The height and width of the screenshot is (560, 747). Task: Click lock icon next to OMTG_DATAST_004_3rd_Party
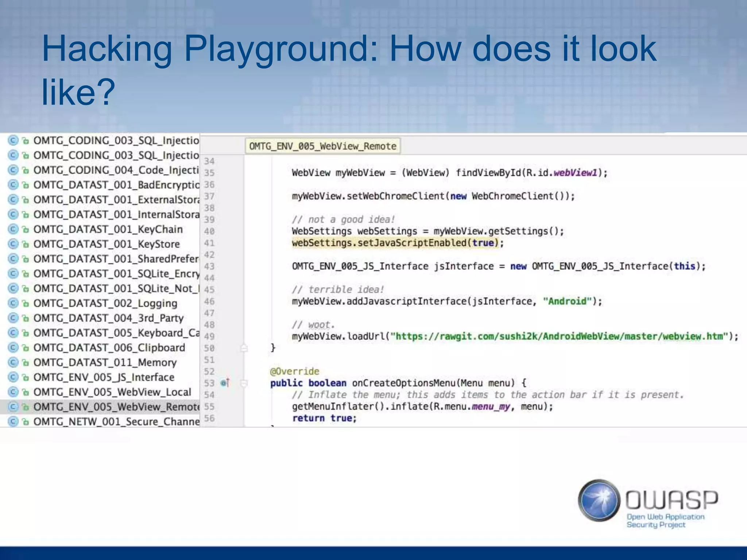[x=26, y=318]
